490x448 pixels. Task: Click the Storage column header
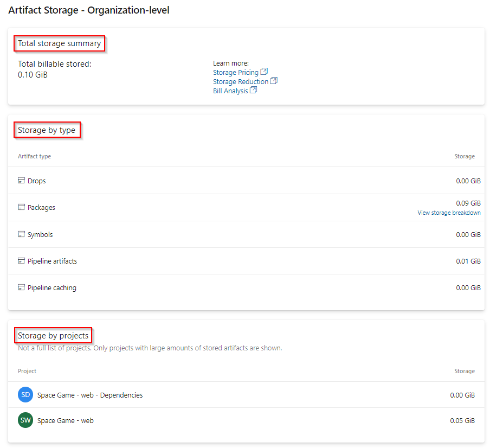(x=465, y=156)
